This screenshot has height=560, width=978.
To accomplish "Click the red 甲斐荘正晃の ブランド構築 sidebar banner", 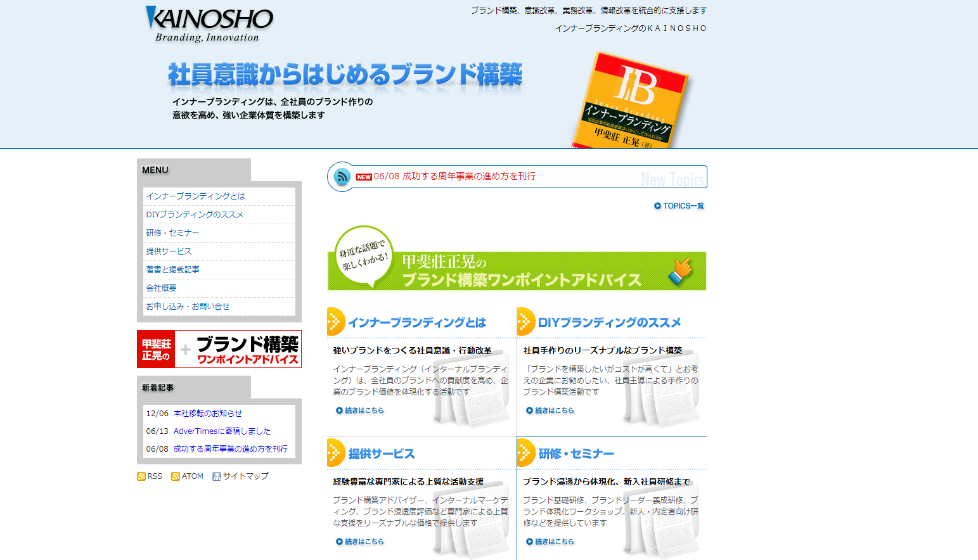I will click(x=219, y=349).
